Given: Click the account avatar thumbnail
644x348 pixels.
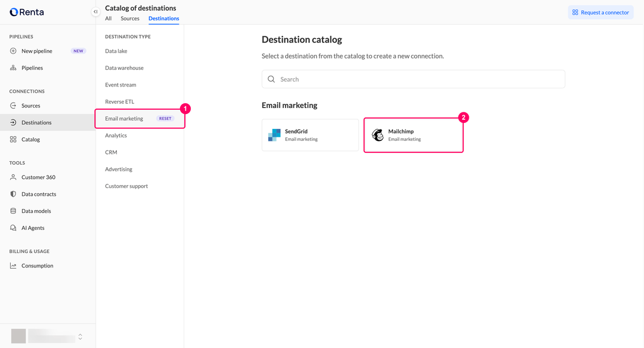Looking at the screenshot, I should (18, 336).
